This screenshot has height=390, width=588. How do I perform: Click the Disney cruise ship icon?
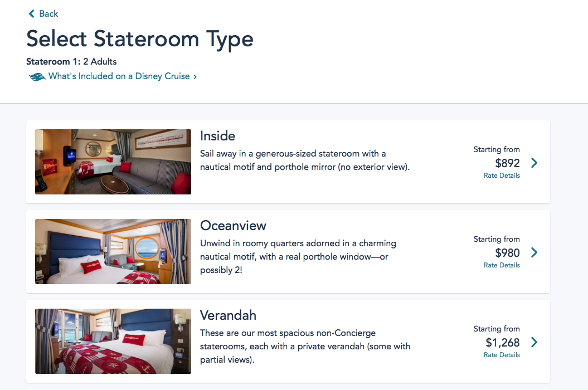click(x=37, y=77)
